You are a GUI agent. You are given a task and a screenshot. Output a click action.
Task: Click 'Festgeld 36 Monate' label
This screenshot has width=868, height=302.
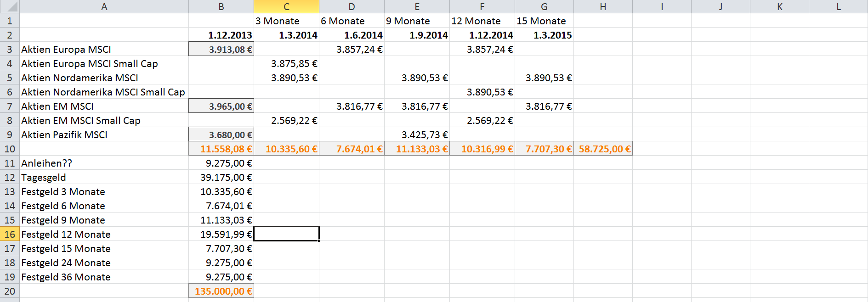[x=66, y=277]
